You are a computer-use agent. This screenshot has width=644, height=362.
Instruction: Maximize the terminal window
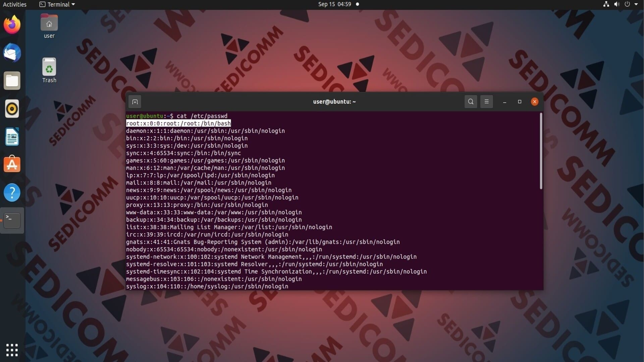click(520, 102)
